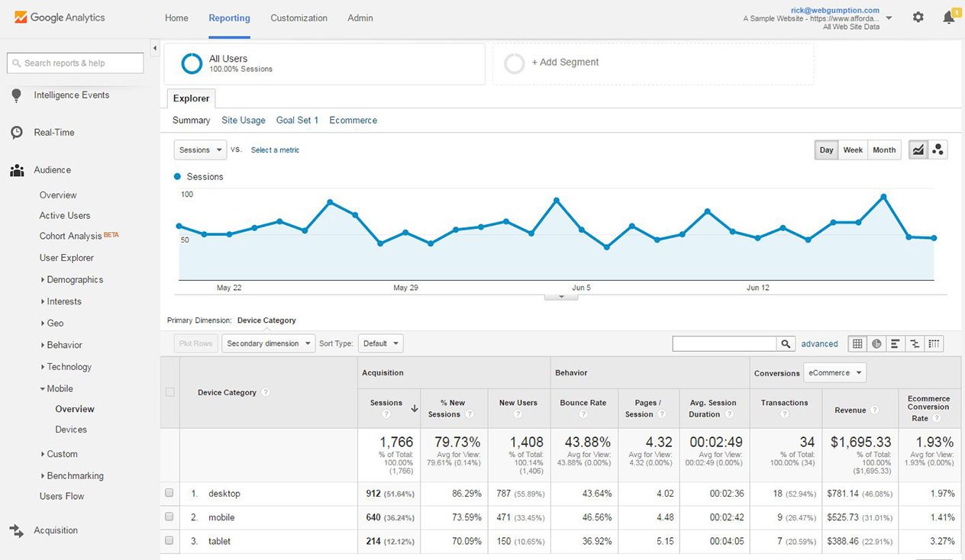Check the mobile row checkbox
The height and width of the screenshot is (560, 965).
point(169,517)
